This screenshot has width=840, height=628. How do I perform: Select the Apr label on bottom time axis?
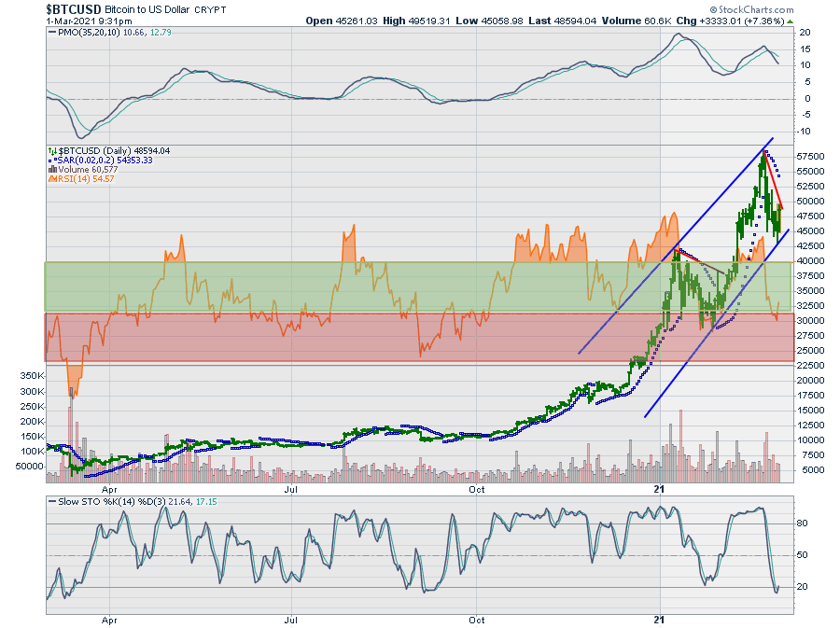[109, 619]
